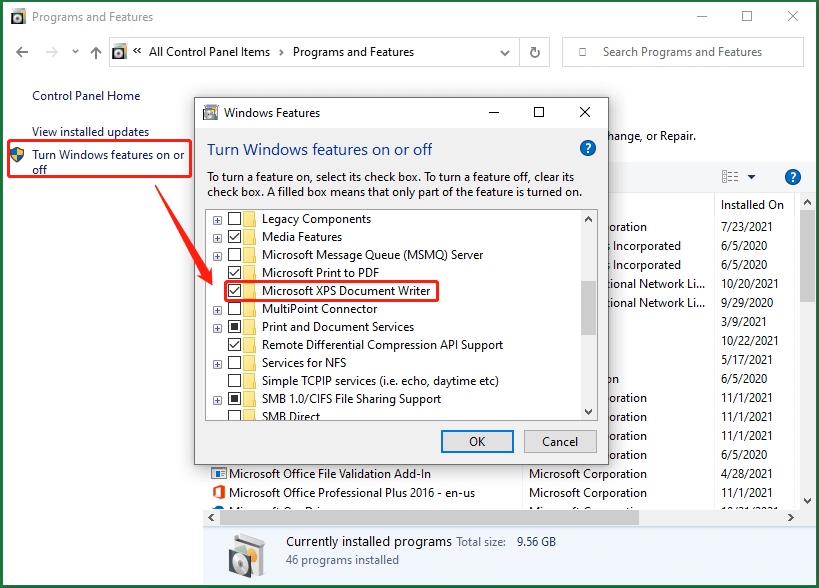Toggle SMB 1.0/CIFS File Sharing Support checkbox

235,399
